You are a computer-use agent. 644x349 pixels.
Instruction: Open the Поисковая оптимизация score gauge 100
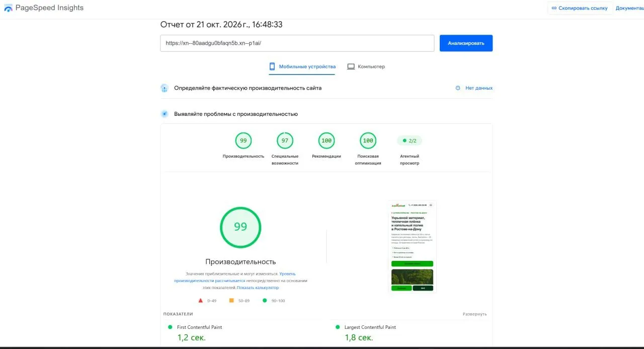tap(368, 141)
